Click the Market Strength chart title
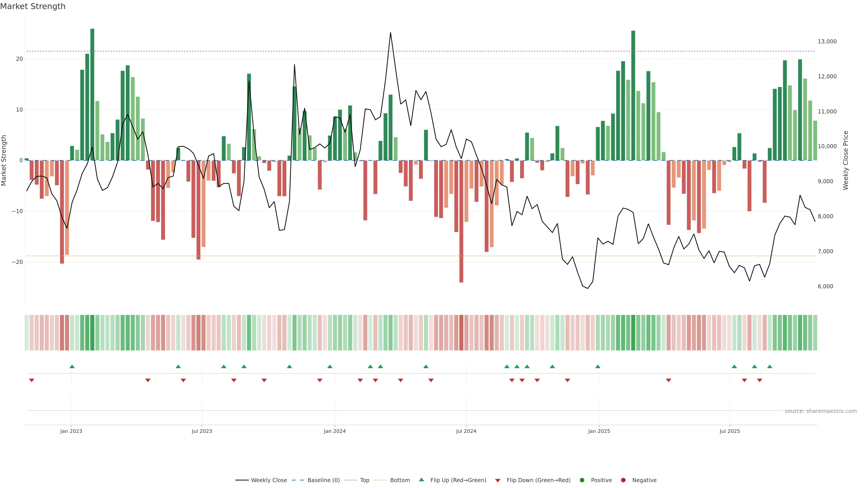Viewport: 868px width, 488px height. [x=33, y=6]
